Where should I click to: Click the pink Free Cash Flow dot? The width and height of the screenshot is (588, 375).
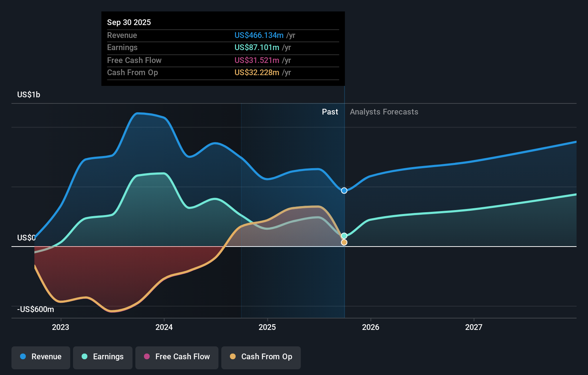[146, 357]
